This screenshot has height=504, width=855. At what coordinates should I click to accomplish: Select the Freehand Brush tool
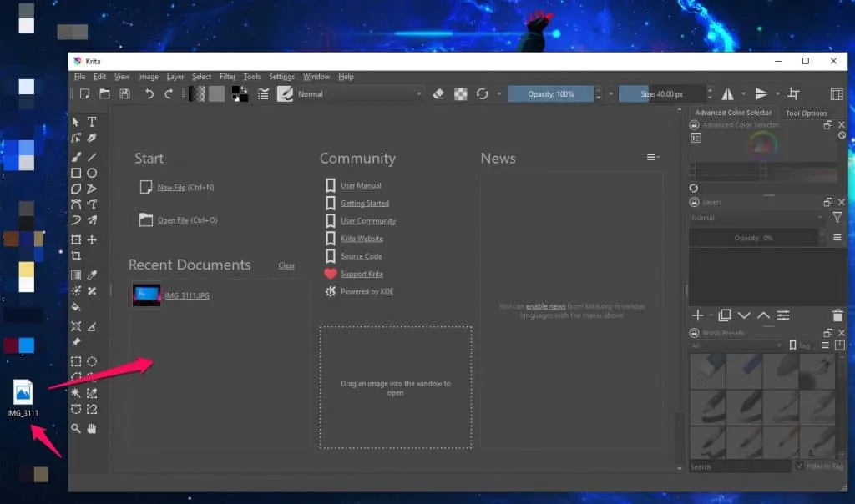click(x=76, y=158)
